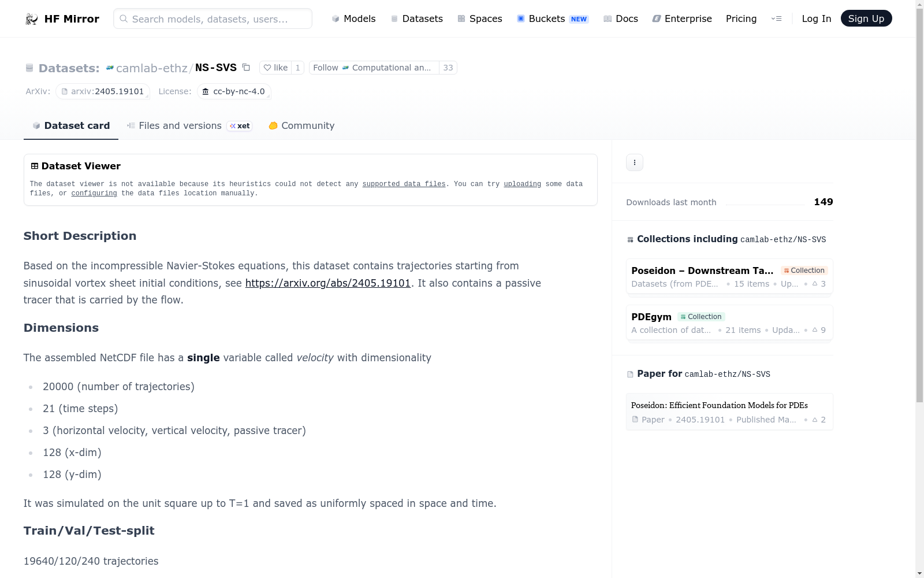Open the camlab-ethz organization link

(x=152, y=68)
